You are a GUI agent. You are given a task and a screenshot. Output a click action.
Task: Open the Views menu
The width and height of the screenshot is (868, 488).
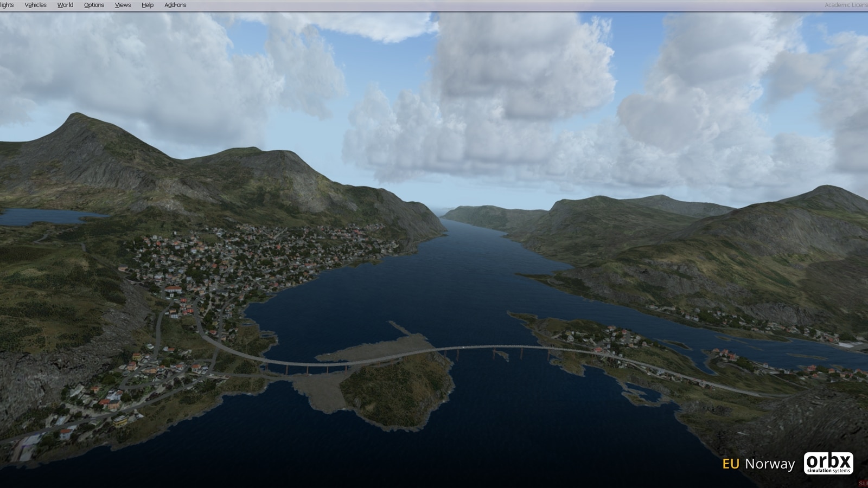coord(123,5)
